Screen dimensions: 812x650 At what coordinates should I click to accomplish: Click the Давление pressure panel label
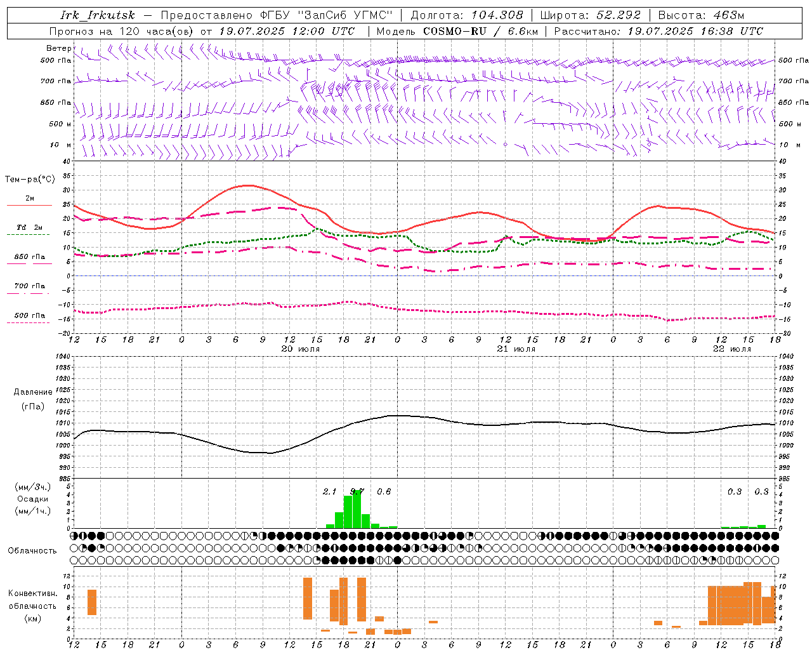(x=33, y=392)
